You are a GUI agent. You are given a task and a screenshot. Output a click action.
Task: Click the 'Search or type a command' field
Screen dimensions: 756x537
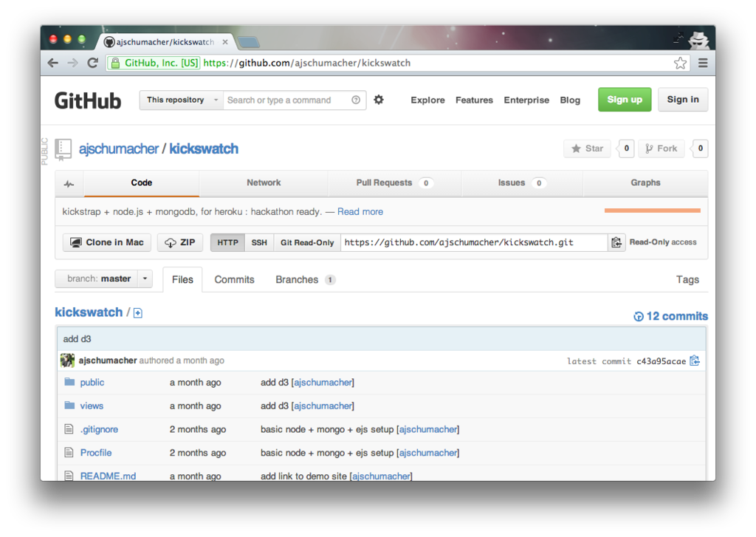(287, 100)
